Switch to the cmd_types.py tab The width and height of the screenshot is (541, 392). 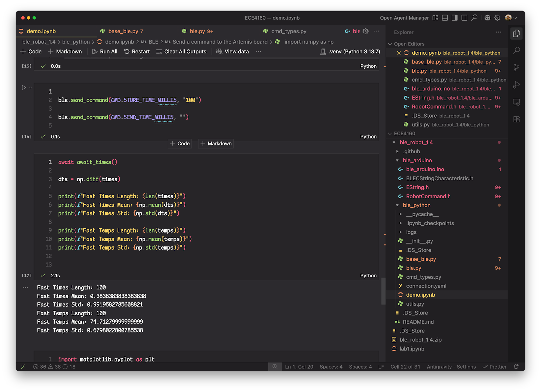click(288, 31)
